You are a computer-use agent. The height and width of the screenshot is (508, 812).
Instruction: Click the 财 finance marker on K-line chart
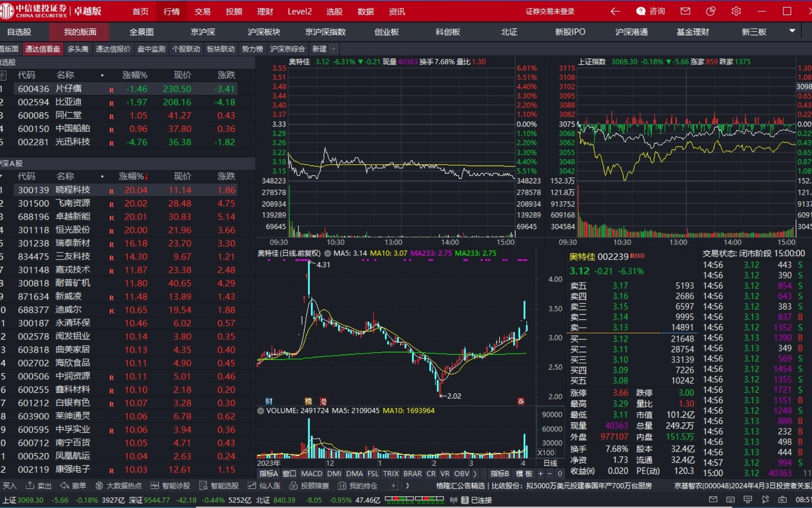(269, 401)
